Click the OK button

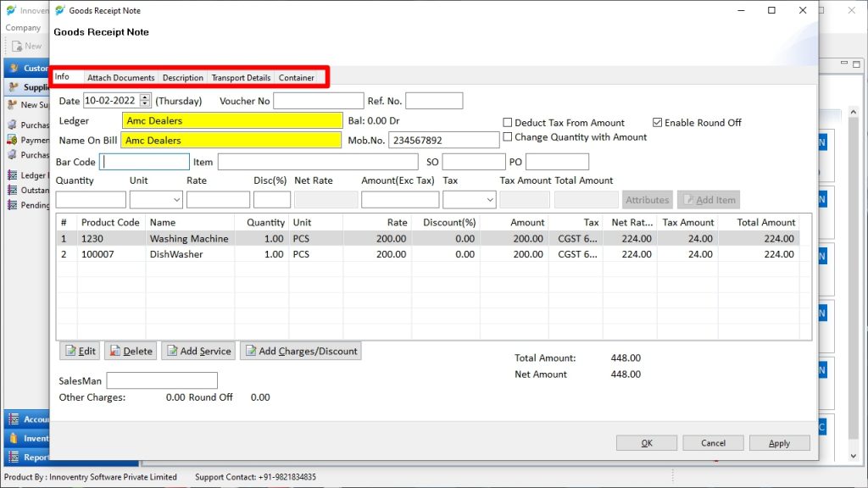(647, 443)
